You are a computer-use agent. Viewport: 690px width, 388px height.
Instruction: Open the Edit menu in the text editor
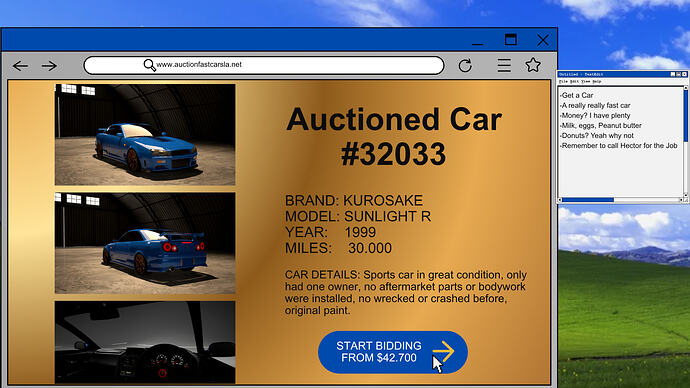click(574, 81)
